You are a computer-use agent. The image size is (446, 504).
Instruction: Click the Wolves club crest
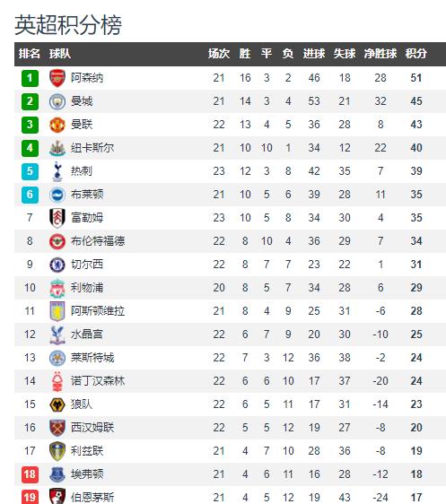click(x=57, y=404)
